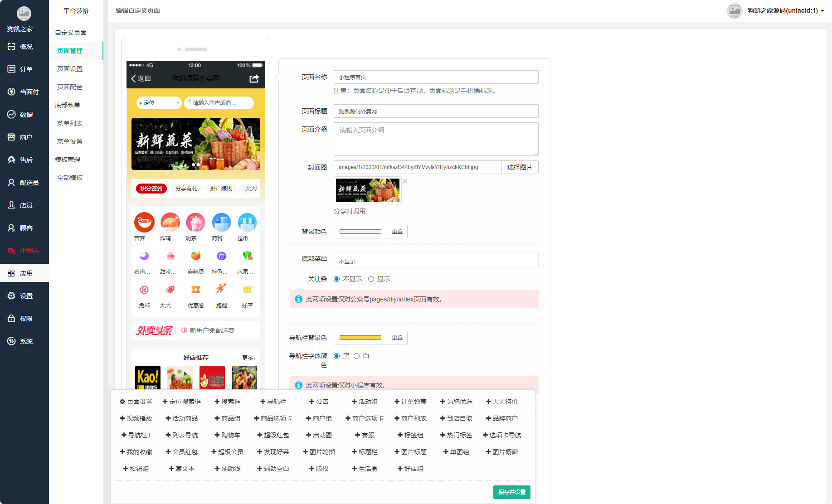The image size is (832, 504).
Task: Open the navigation bar background color swatch
Action: (x=360, y=337)
